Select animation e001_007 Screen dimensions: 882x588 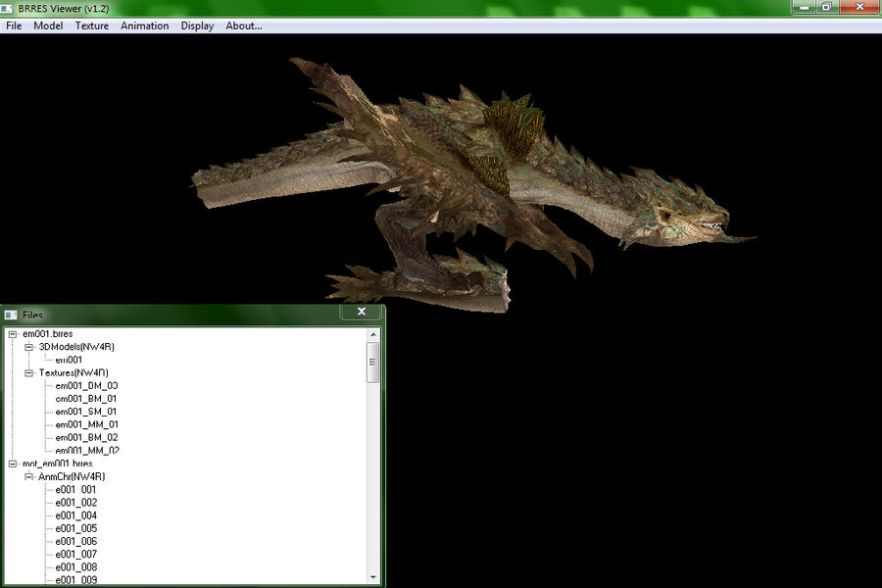pos(75,555)
